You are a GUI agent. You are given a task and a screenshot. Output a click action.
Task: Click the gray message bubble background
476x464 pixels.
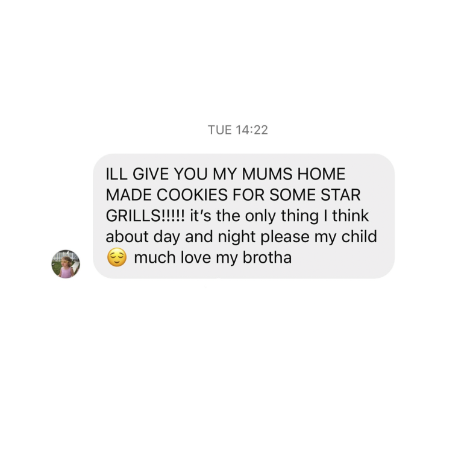click(244, 216)
